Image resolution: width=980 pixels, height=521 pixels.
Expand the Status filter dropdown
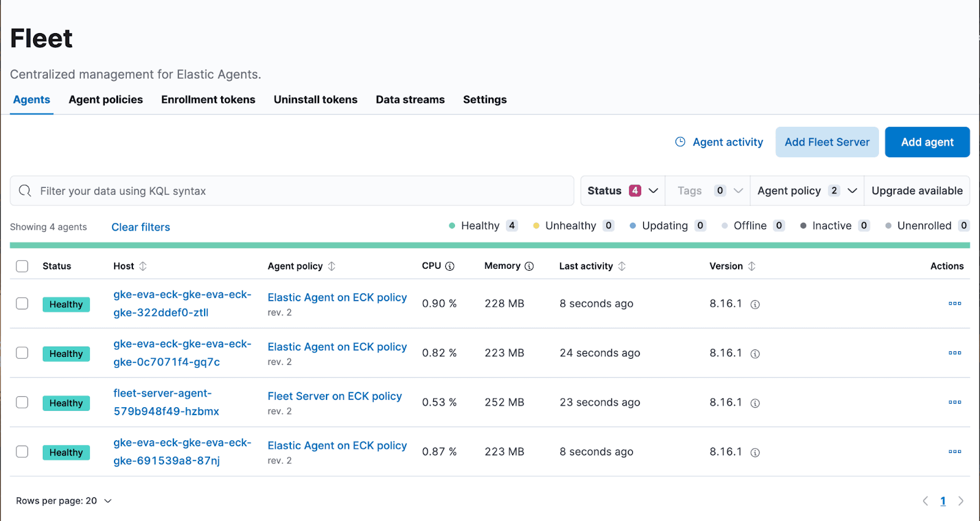coord(622,191)
